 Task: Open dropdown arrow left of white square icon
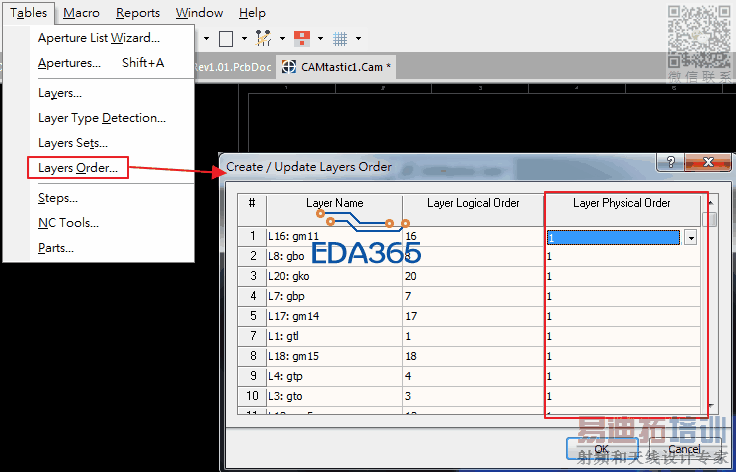(x=206, y=38)
